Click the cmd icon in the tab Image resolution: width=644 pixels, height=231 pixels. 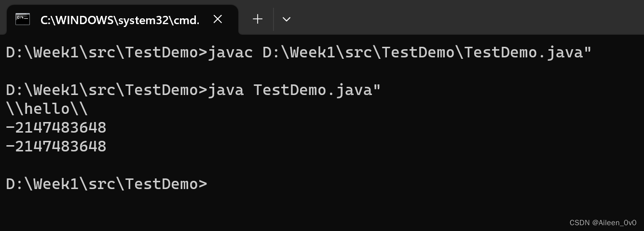point(23,19)
